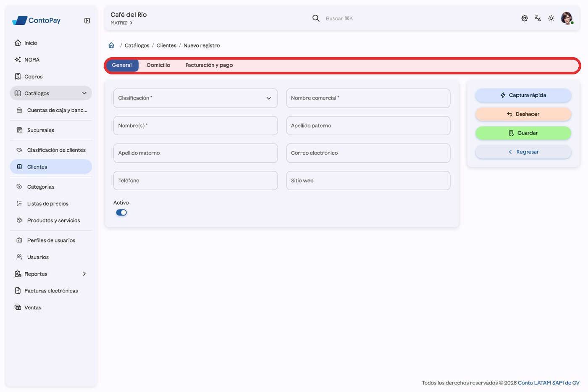Go to Cobros
588x392 pixels.
[x=51, y=76]
